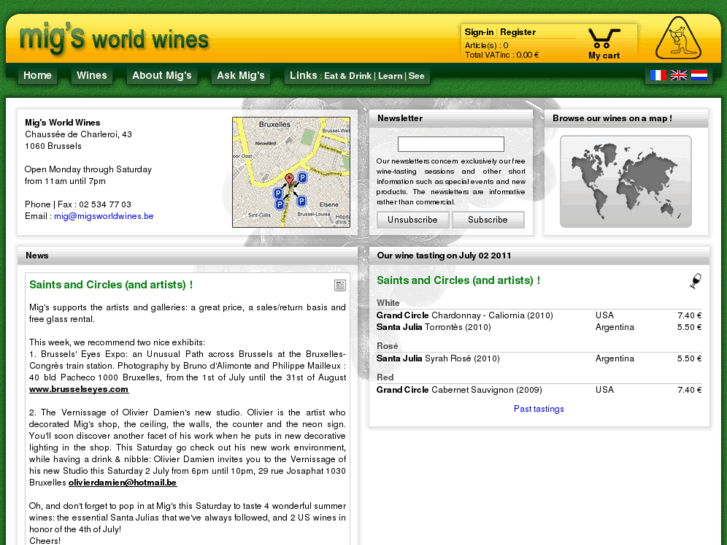Click the 7.40 € Chardonnay price
The width and height of the screenshot is (727, 545).
tap(689, 315)
